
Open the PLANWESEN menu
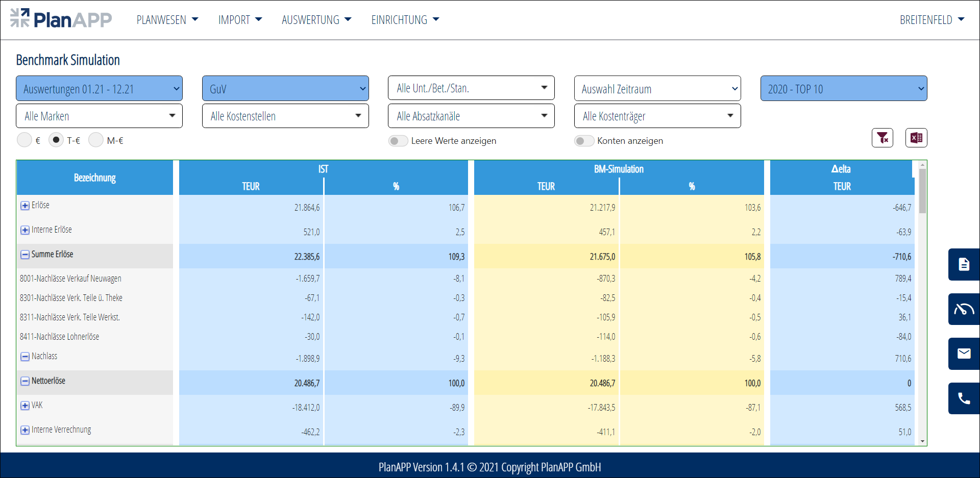click(167, 20)
